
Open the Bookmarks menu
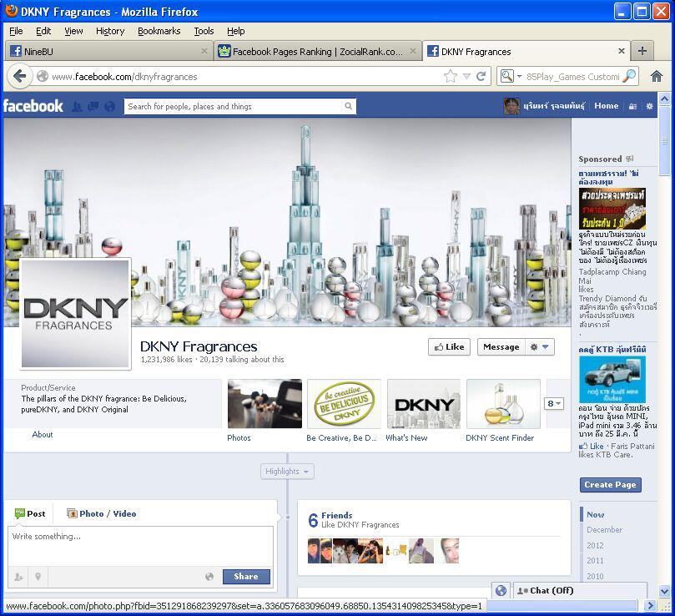(159, 31)
